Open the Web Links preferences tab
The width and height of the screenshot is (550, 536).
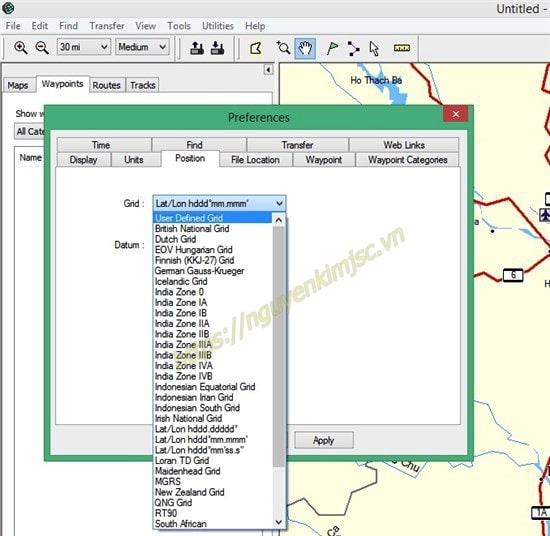coord(404,145)
